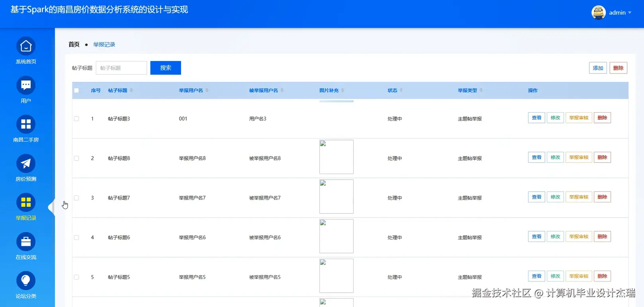The image size is (644, 307).
Task: Check the row for 帖子标题7
Action: tap(77, 198)
